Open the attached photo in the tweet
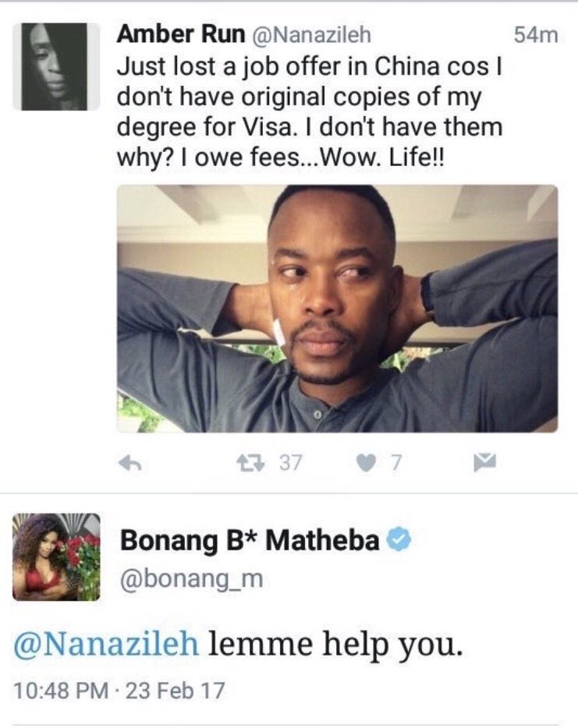The image size is (578, 728). tap(337, 309)
